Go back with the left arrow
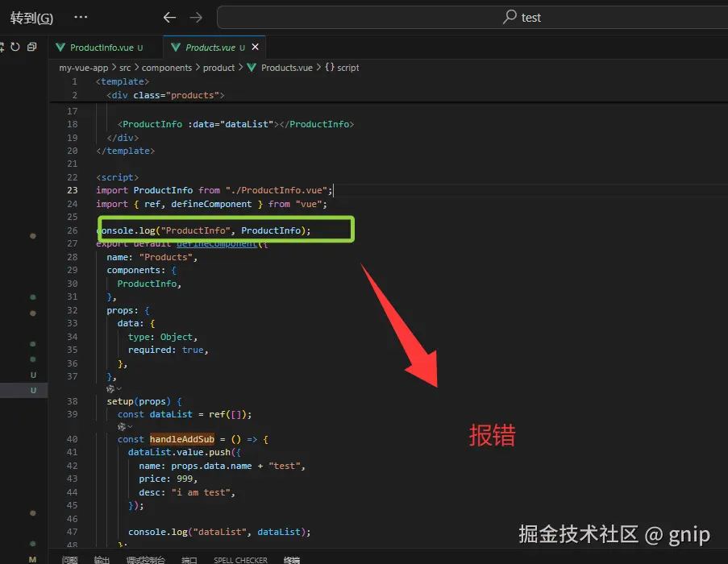Image resolution: width=728 pixels, height=564 pixels. 169,18
